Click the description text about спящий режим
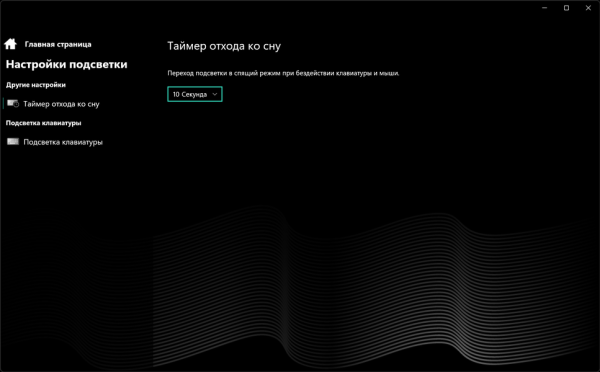 [283, 73]
